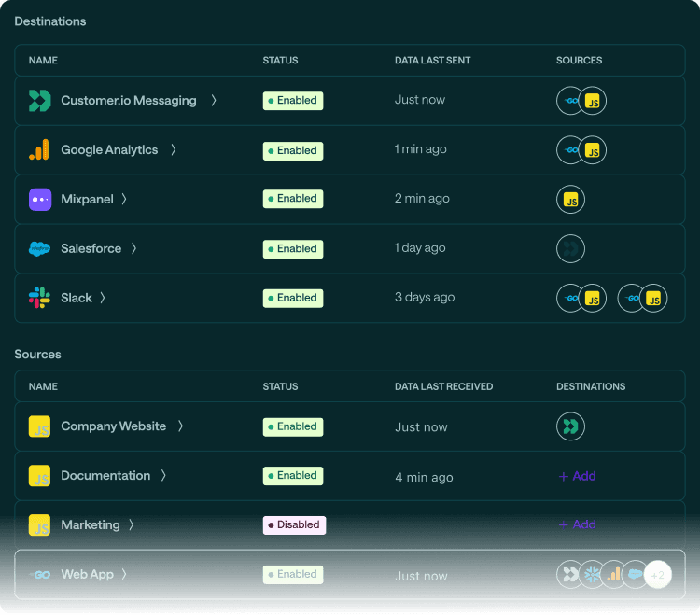Image resolution: width=700 pixels, height=615 pixels.
Task: Click the Customer.io Messaging logo icon
Action: 40,101
